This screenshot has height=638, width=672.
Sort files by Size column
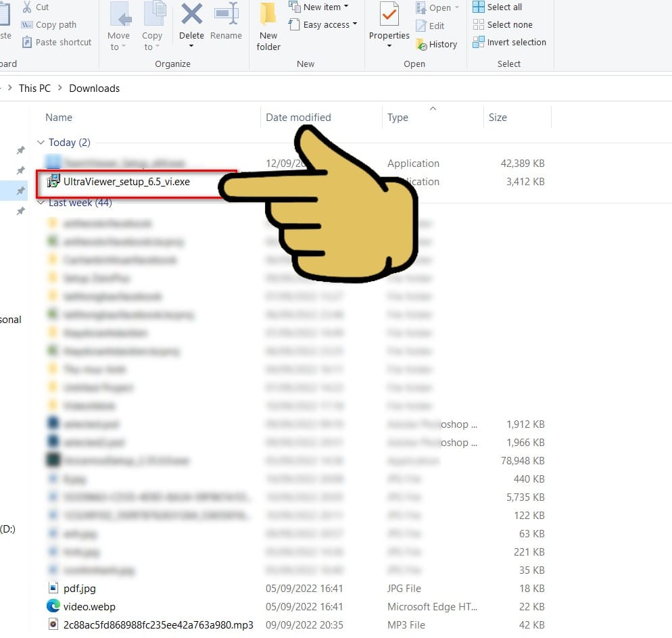[x=498, y=118]
